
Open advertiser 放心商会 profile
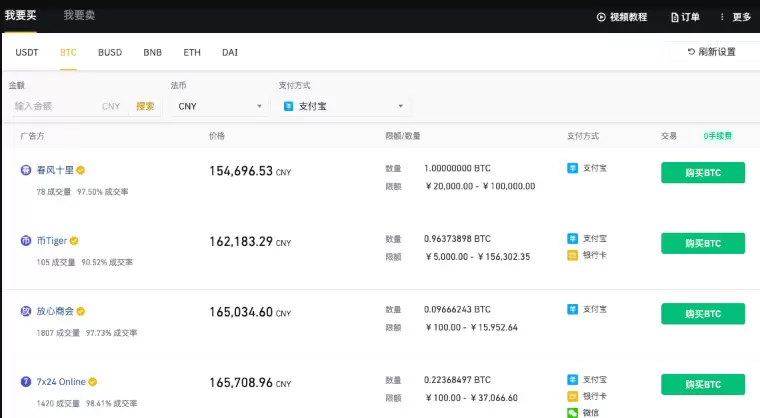point(55,311)
